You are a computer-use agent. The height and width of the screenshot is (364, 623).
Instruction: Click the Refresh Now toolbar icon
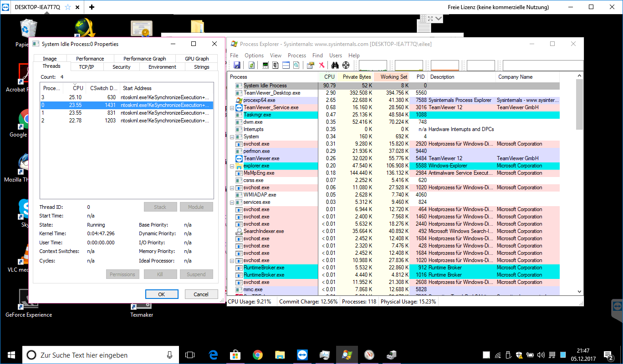point(251,66)
